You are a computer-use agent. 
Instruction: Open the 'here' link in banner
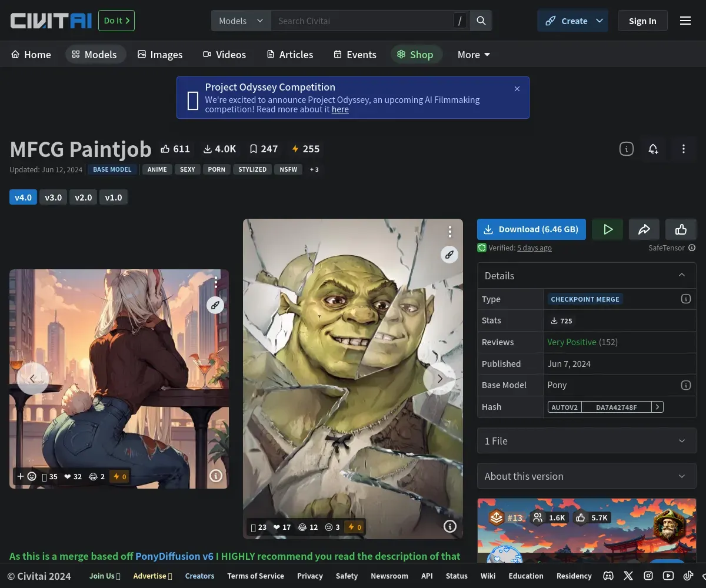point(340,109)
